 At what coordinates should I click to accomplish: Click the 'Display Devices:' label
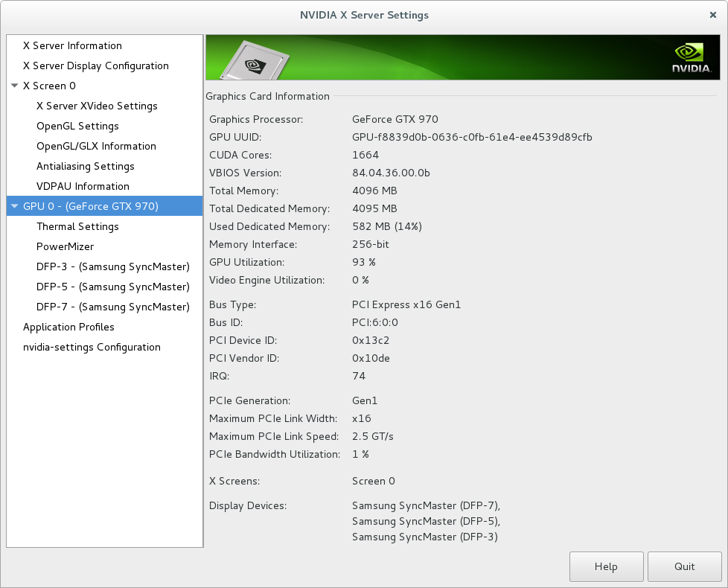(248, 506)
